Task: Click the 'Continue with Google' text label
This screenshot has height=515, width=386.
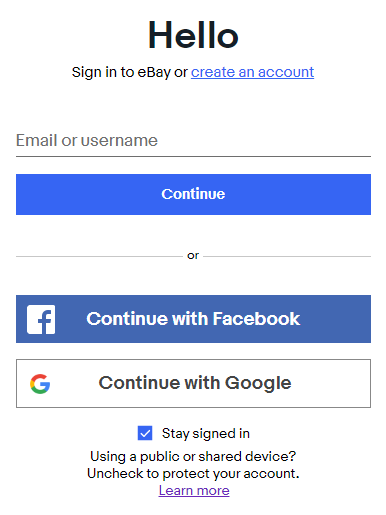Action: coord(195,383)
